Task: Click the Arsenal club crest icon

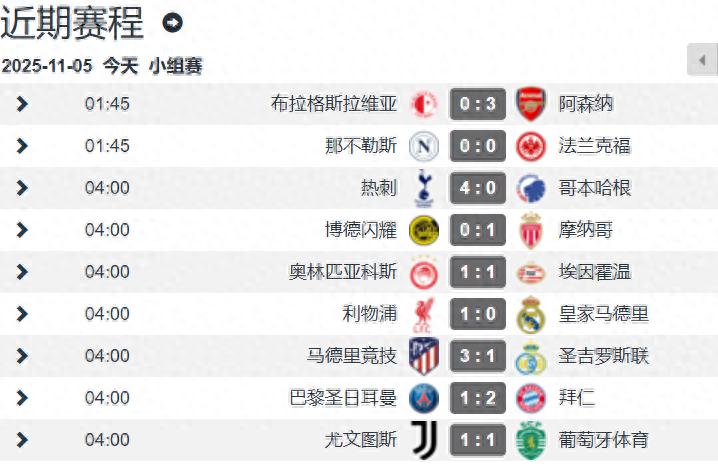Action: (530, 104)
